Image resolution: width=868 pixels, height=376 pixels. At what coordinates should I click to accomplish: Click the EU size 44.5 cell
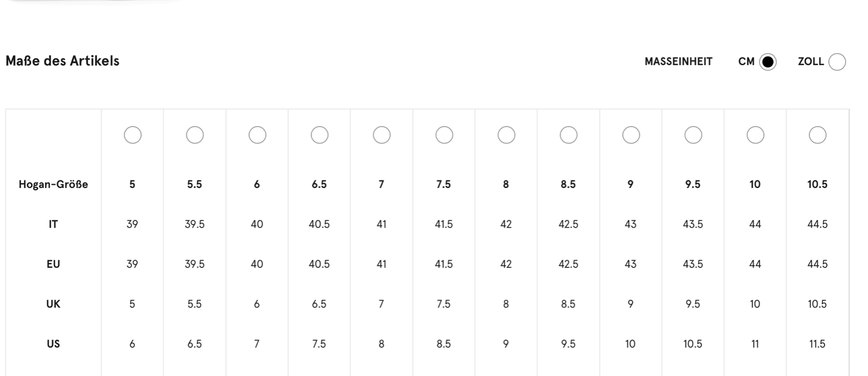click(x=818, y=264)
